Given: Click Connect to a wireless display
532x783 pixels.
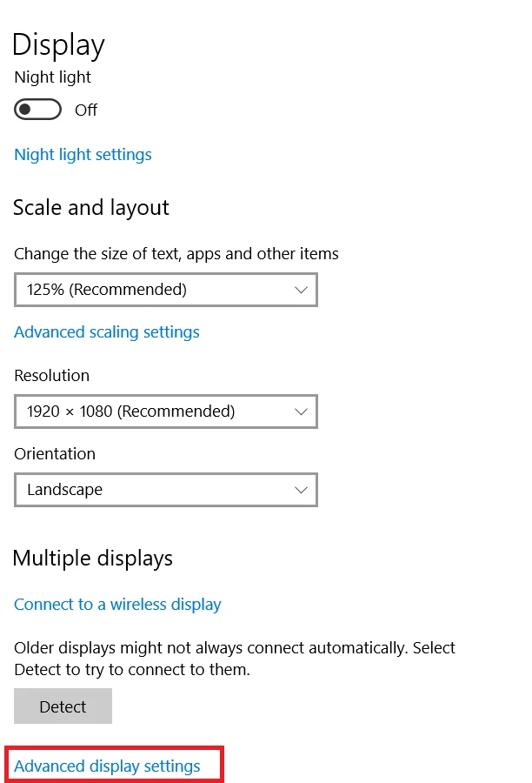Looking at the screenshot, I should (117, 604).
